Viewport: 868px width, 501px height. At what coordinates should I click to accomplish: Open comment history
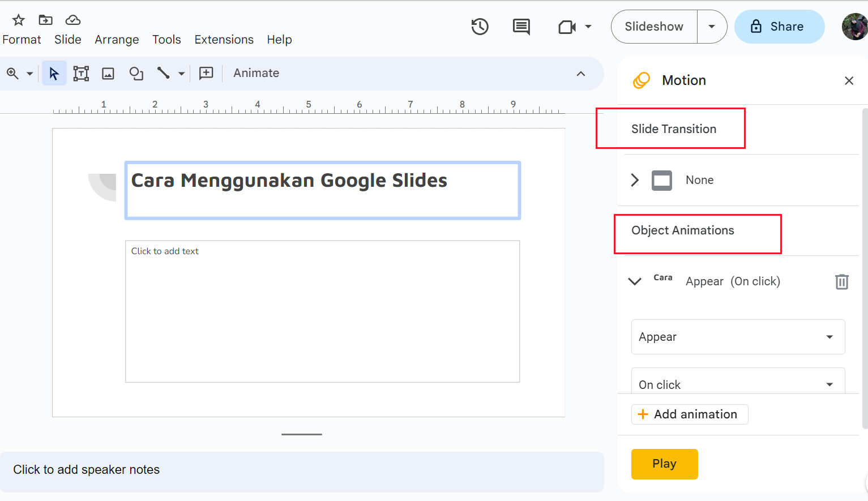521,26
